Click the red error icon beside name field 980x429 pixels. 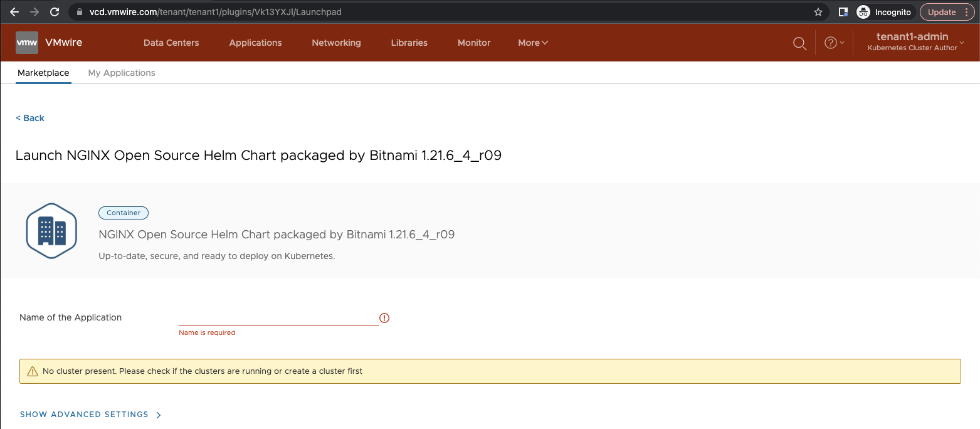384,318
